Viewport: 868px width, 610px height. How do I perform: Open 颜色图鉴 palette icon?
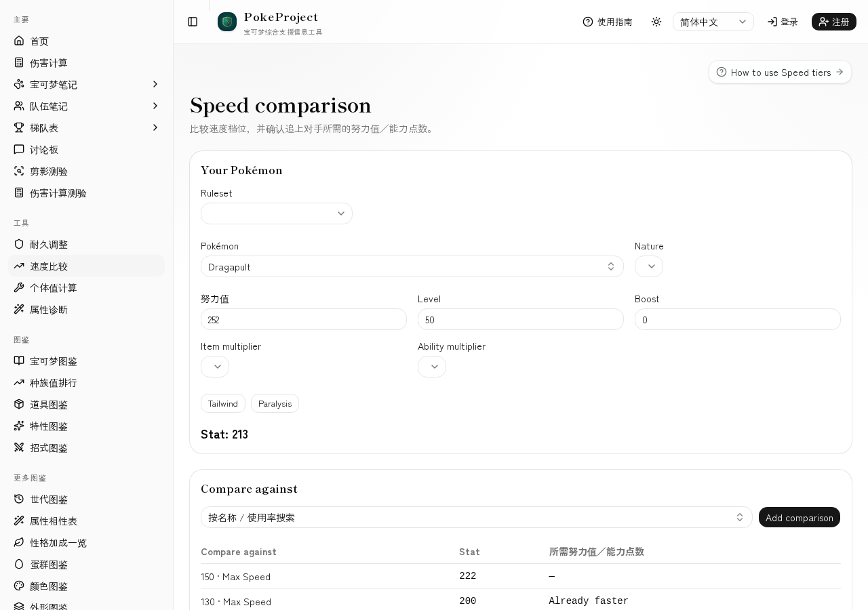click(19, 586)
